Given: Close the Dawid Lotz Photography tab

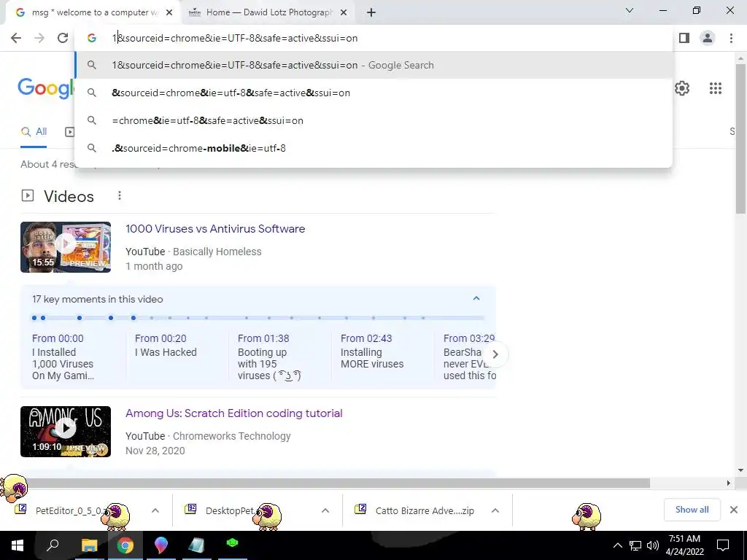Looking at the screenshot, I should click(x=344, y=12).
